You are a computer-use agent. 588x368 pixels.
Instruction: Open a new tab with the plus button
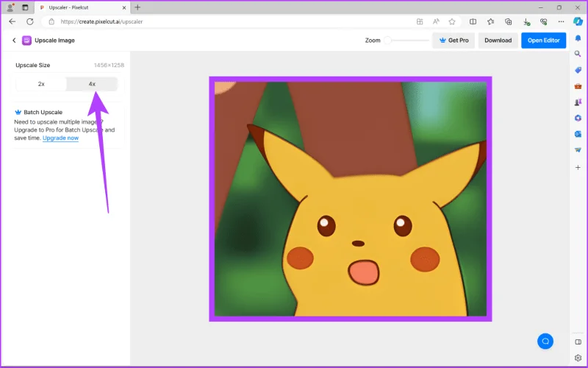[x=137, y=7]
